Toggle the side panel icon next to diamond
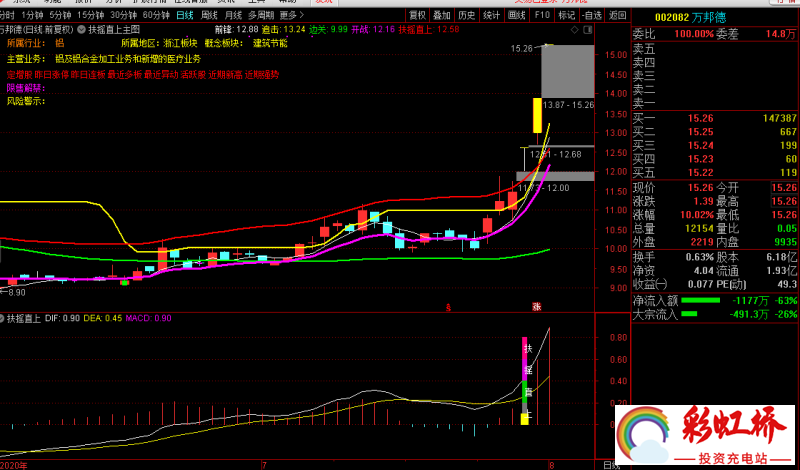 587,30
